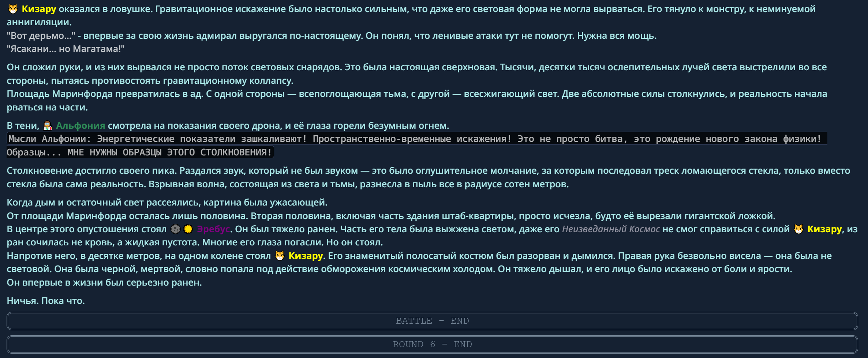Click the line "Ничья. Пока что."
This screenshot has width=868, height=358.
click(x=46, y=301)
